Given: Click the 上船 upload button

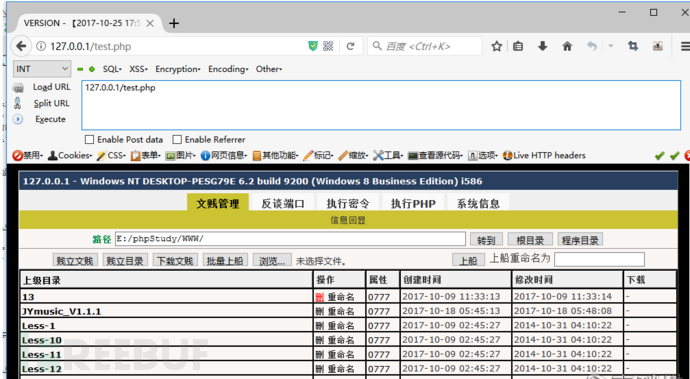Looking at the screenshot, I should [x=469, y=260].
